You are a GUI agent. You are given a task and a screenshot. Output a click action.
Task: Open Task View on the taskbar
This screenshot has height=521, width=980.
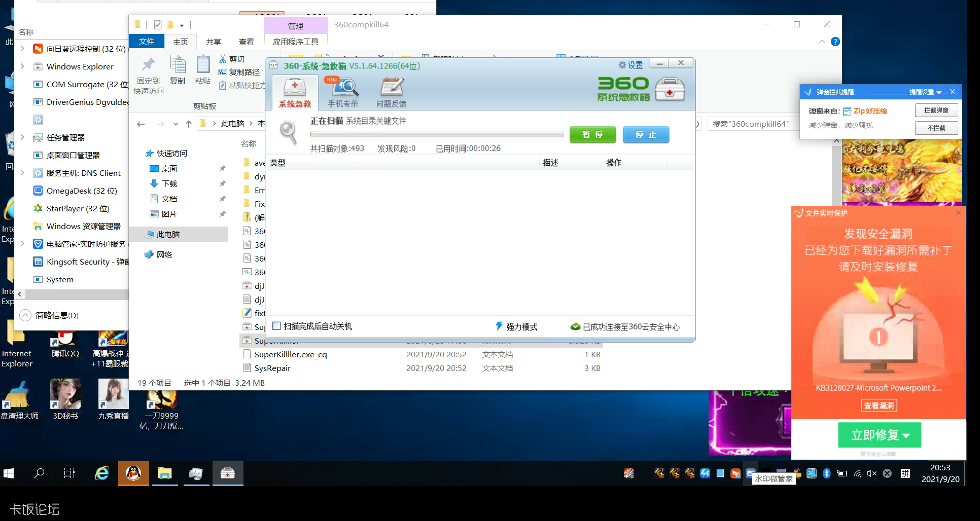click(69, 473)
